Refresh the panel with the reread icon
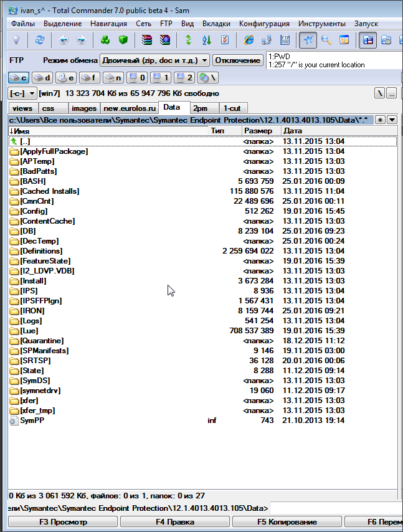This screenshot has height=532, width=403. (40, 40)
